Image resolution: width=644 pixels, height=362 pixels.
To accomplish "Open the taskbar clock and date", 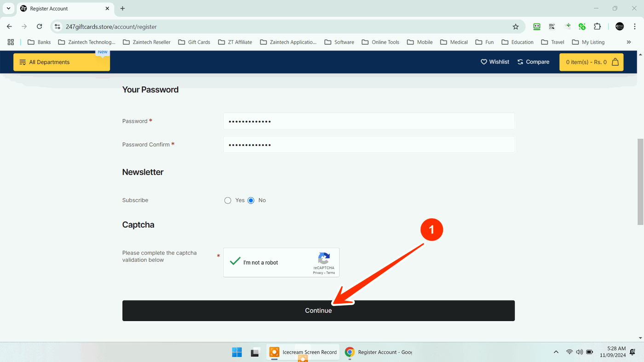I will [613, 352].
